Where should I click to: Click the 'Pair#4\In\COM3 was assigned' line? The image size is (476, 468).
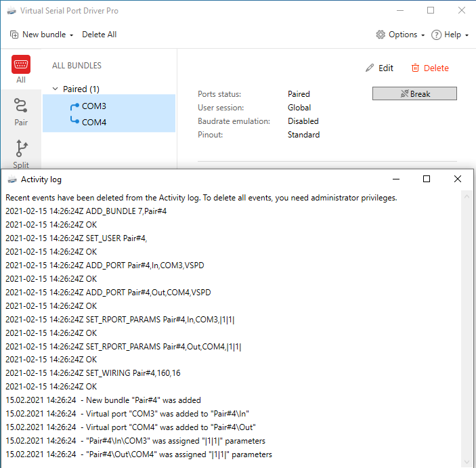point(135,441)
